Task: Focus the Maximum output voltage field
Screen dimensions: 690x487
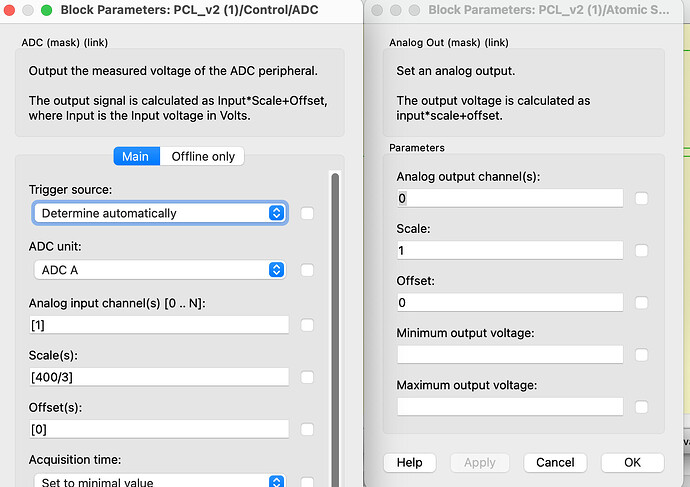Action: tap(509, 407)
